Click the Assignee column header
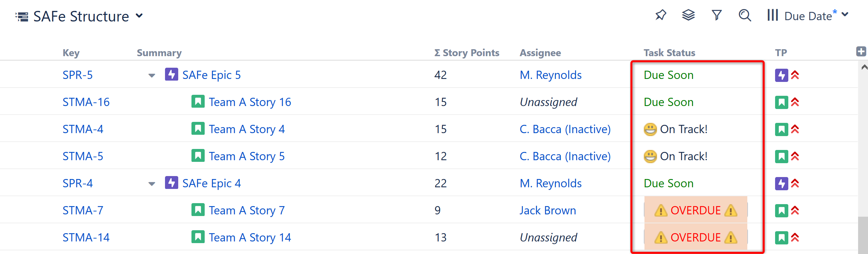 [x=540, y=53]
